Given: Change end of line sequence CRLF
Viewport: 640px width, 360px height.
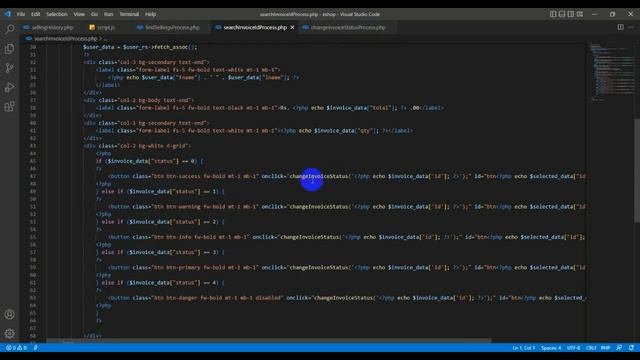Looking at the screenshot, I should [x=591, y=348].
